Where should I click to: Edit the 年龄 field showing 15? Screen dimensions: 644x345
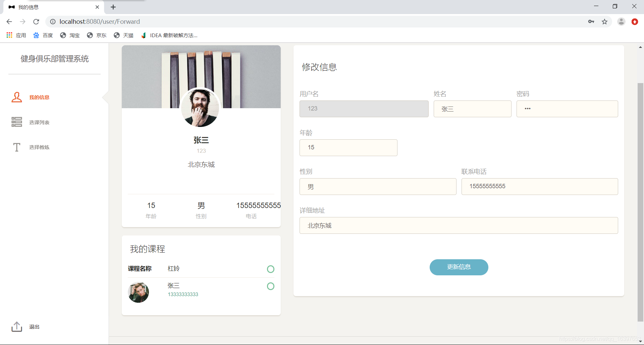pos(348,148)
